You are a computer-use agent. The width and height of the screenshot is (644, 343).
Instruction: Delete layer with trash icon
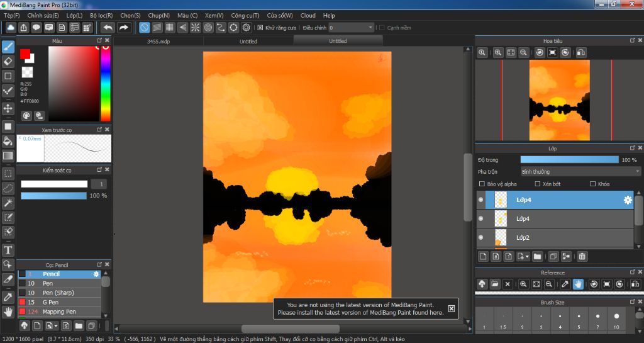click(x=582, y=256)
